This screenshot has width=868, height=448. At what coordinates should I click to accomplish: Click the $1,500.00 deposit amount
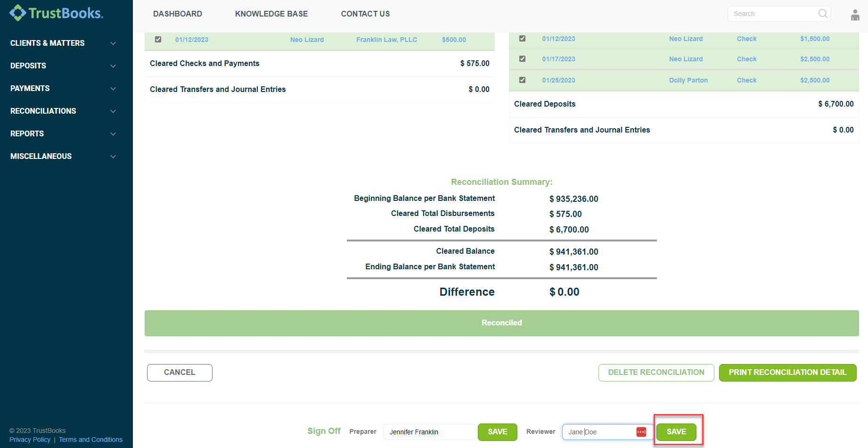[x=815, y=39]
